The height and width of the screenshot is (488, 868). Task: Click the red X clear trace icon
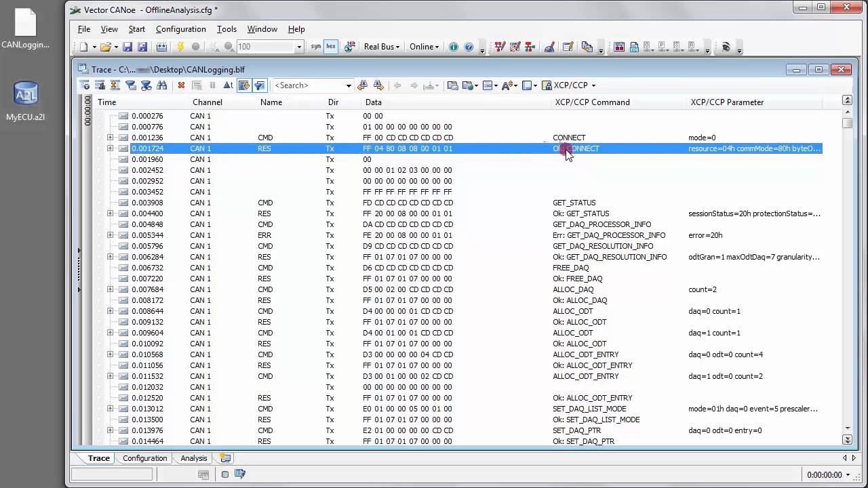coord(181,85)
